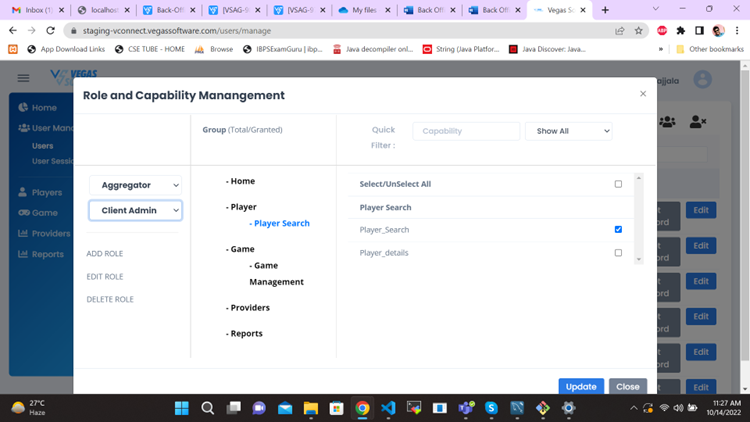Open the Chrome three-dot menu
Screen dimensions: 750x422
coord(737,31)
